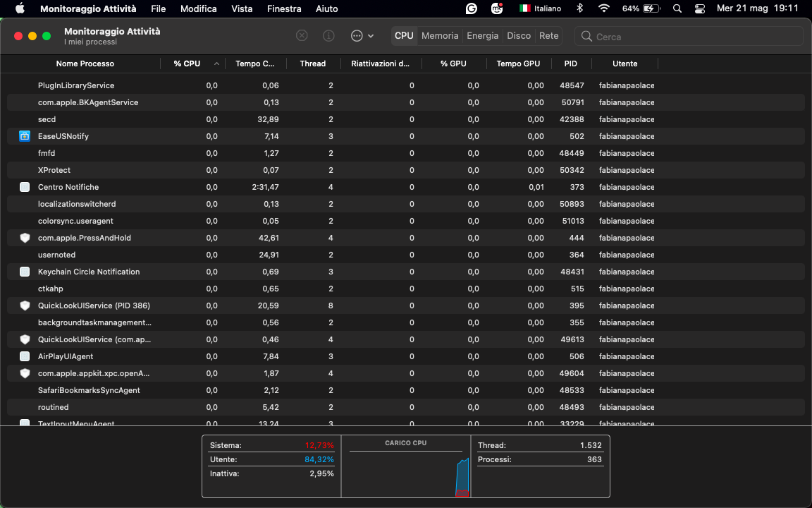Click the process info button

[x=328, y=35]
